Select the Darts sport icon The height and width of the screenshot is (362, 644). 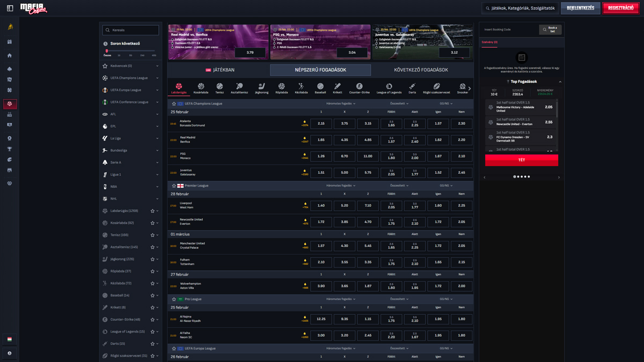coord(412,87)
